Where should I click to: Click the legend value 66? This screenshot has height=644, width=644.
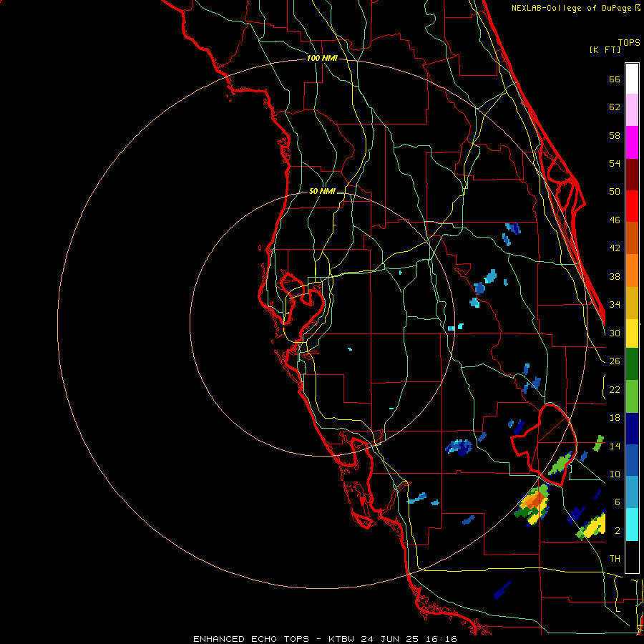pos(615,79)
